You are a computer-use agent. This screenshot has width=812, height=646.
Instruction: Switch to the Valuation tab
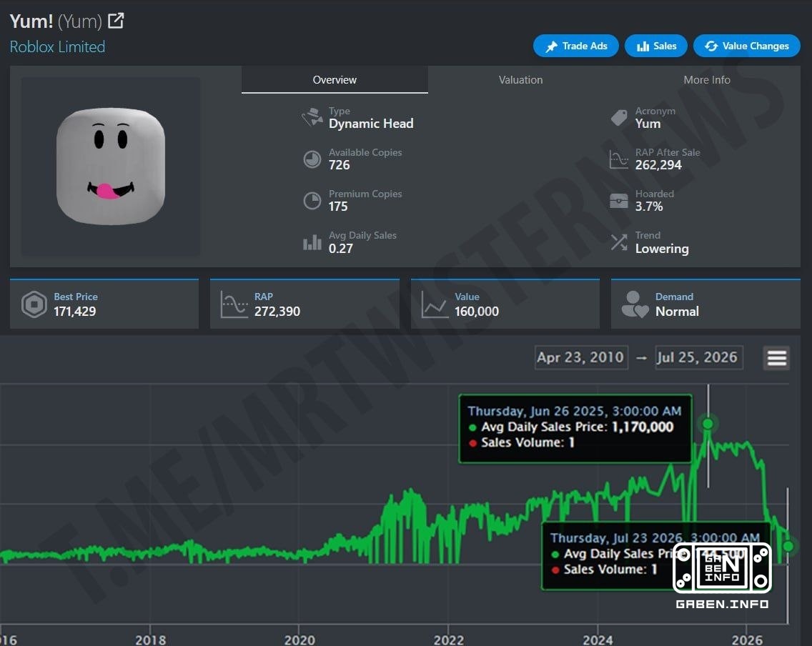520,80
